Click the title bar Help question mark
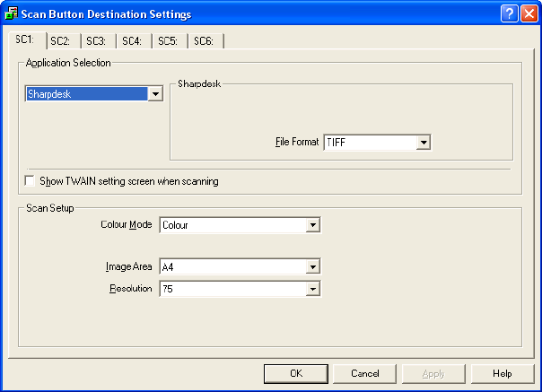Viewport: 542px width, 392px height. [x=509, y=14]
